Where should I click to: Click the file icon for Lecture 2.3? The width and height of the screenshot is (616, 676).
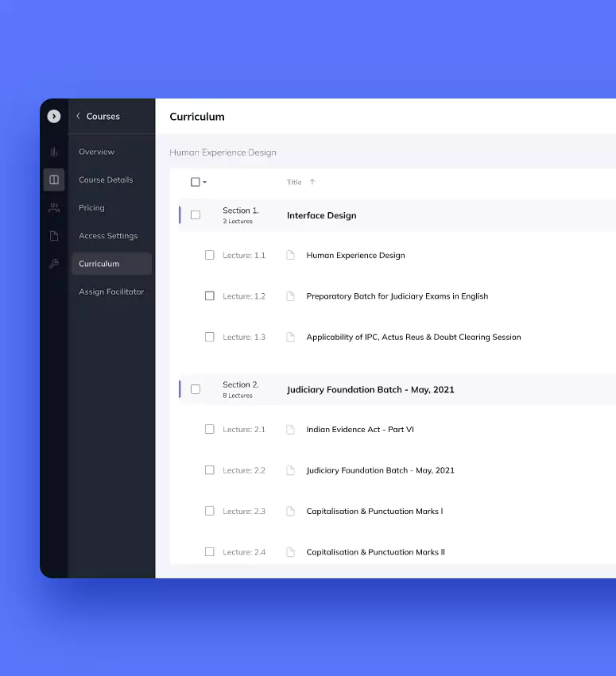click(x=291, y=512)
